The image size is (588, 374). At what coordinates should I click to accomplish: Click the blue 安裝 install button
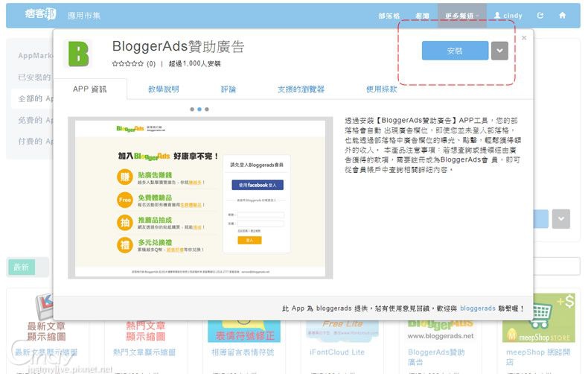pos(455,51)
